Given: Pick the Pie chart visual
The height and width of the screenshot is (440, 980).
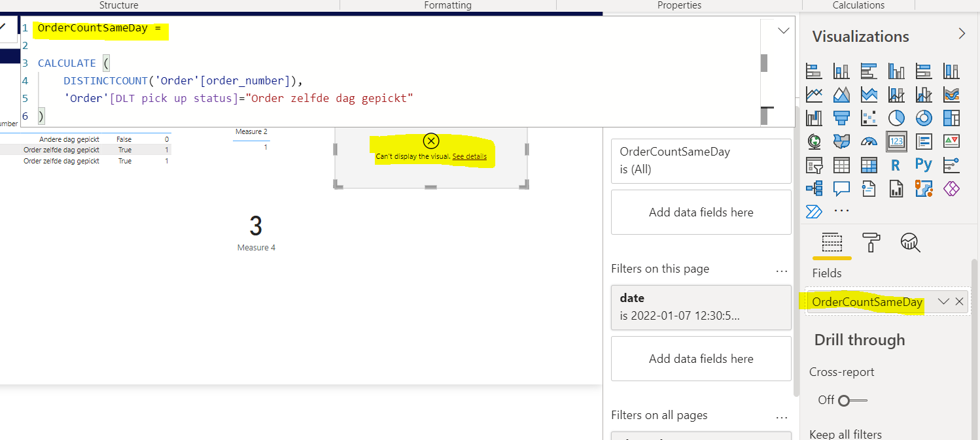Looking at the screenshot, I should [896, 118].
